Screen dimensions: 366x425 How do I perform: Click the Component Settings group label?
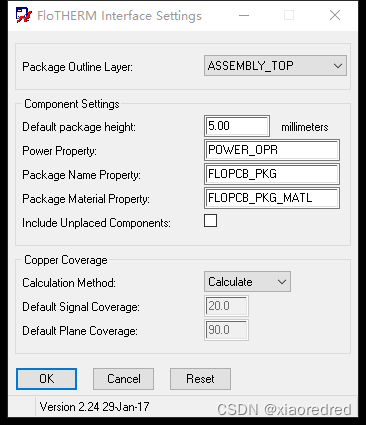(x=72, y=104)
